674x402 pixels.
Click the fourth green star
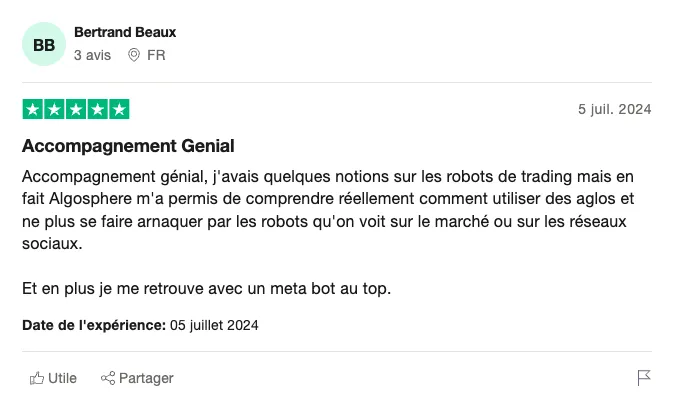click(x=98, y=109)
